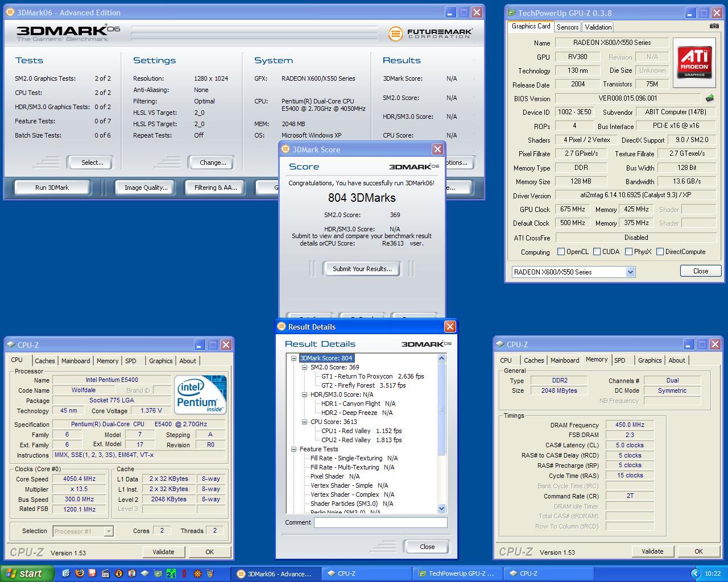The width and height of the screenshot is (728, 582).
Task: Click the orange gear quick launch icon
Action: click(x=197, y=573)
